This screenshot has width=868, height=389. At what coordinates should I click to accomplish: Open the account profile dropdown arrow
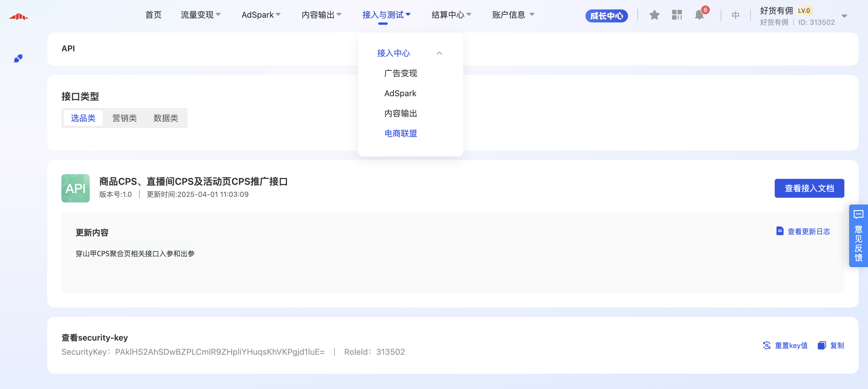(844, 16)
